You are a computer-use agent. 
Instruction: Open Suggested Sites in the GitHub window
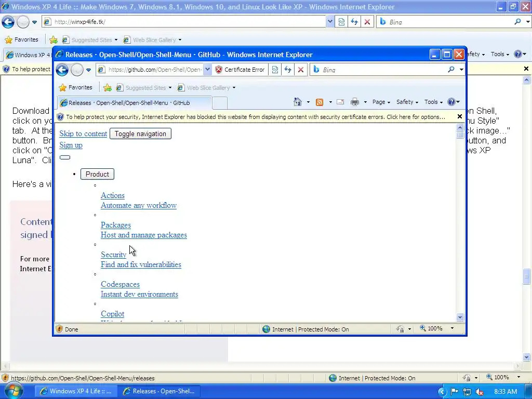tap(143, 87)
